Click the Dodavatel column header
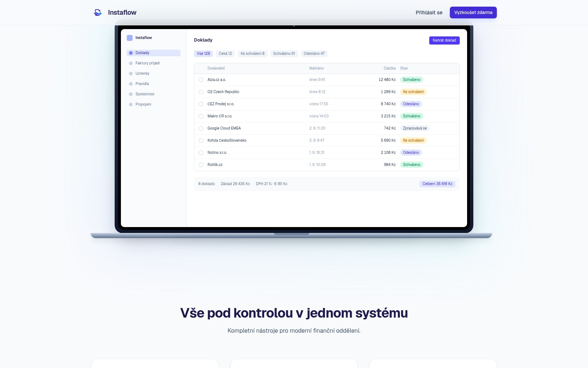 click(x=216, y=68)
